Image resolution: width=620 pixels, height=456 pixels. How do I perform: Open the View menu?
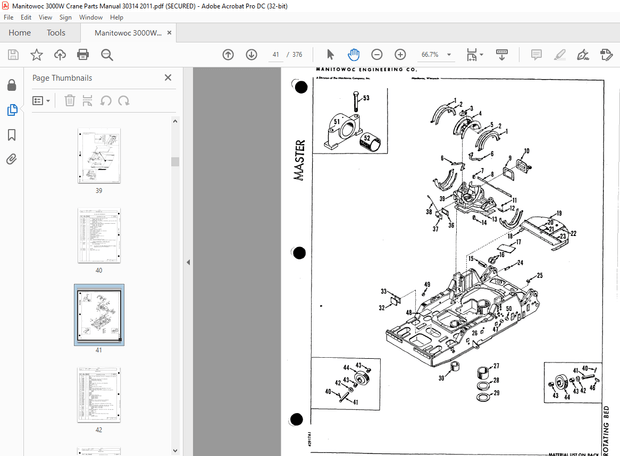[45, 17]
